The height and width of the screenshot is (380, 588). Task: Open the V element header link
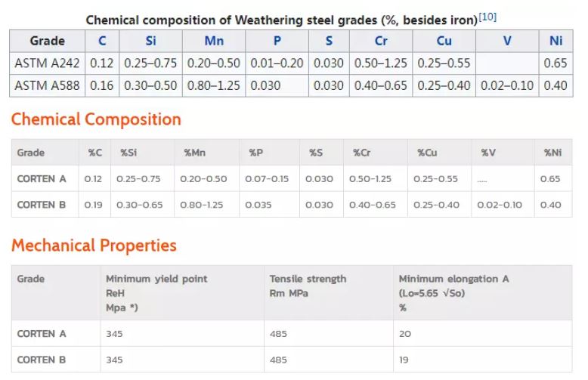pyautogui.click(x=507, y=41)
